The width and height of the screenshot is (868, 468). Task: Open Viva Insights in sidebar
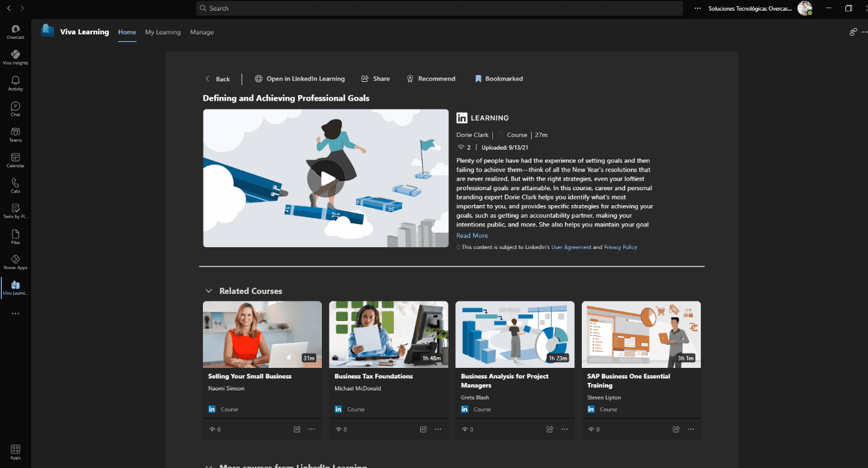(x=16, y=57)
